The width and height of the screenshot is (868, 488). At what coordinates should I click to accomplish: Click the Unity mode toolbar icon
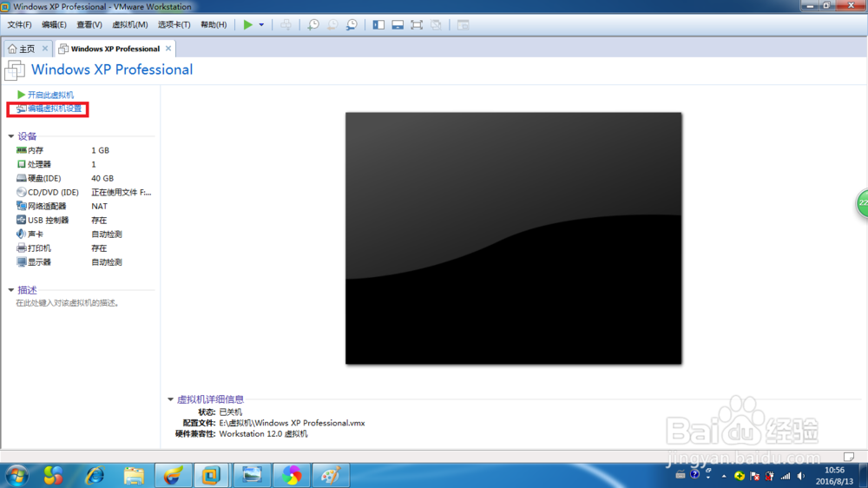pos(436,24)
